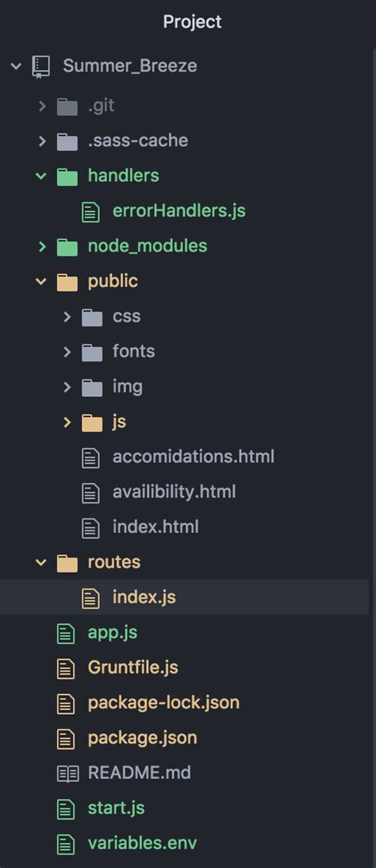Click the fonts folder icon
This screenshot has height=868, width=376.
click(92, 352)
